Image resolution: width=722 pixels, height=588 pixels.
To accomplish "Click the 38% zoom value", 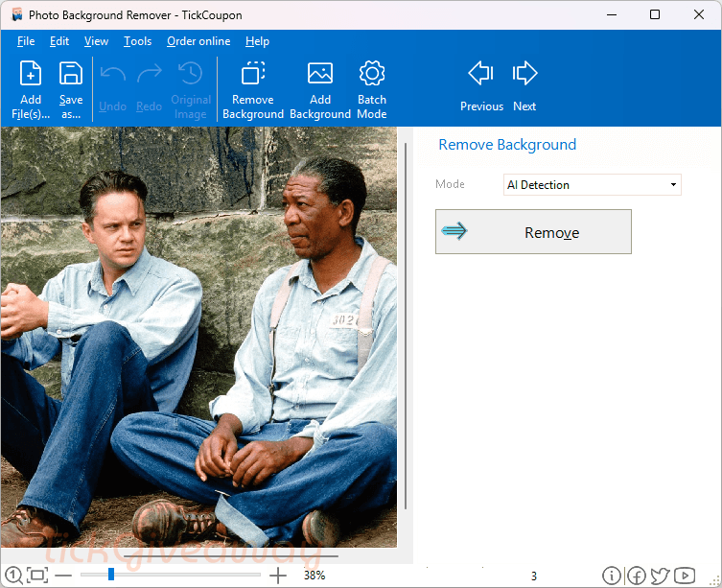I will [314, 576].
